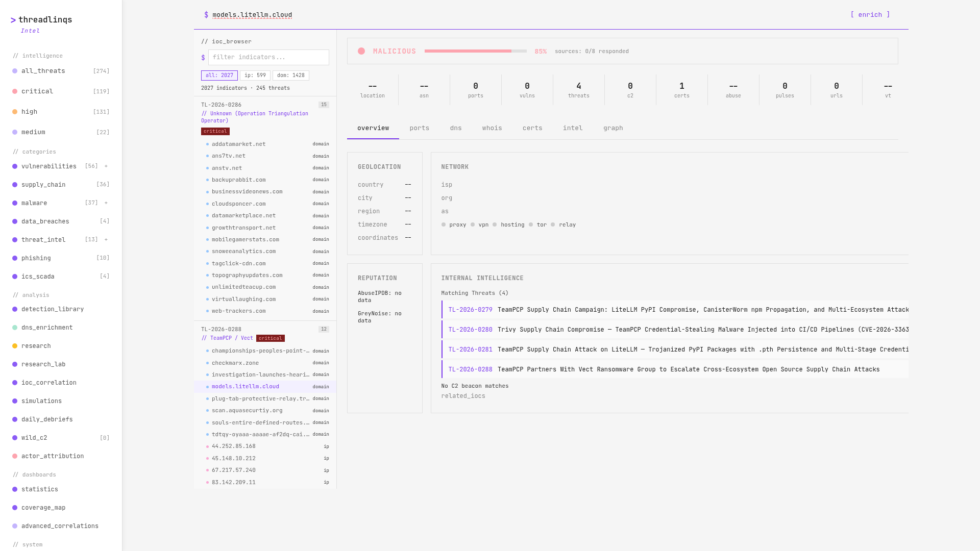This screenshot has width=980, height=551.
Task: Click the malicious score progress bar
Action: click(x=476, y=51)
